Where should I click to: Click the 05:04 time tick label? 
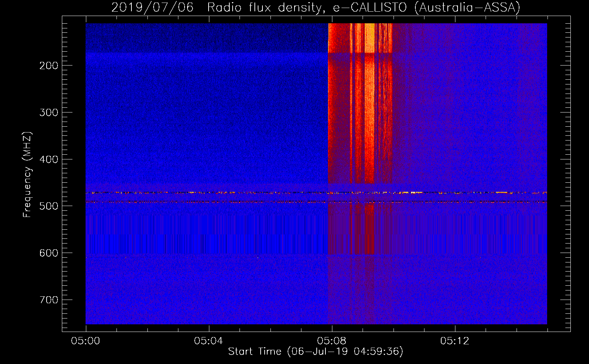209,341
